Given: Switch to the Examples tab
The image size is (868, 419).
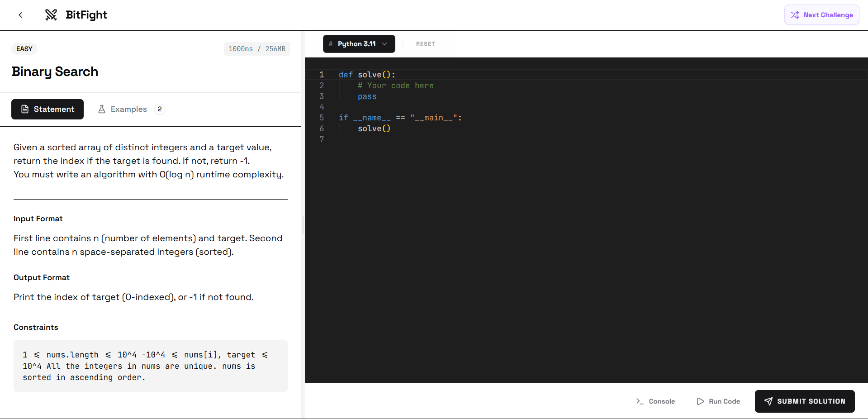Looking at the screenshot, I should [129, 110].
